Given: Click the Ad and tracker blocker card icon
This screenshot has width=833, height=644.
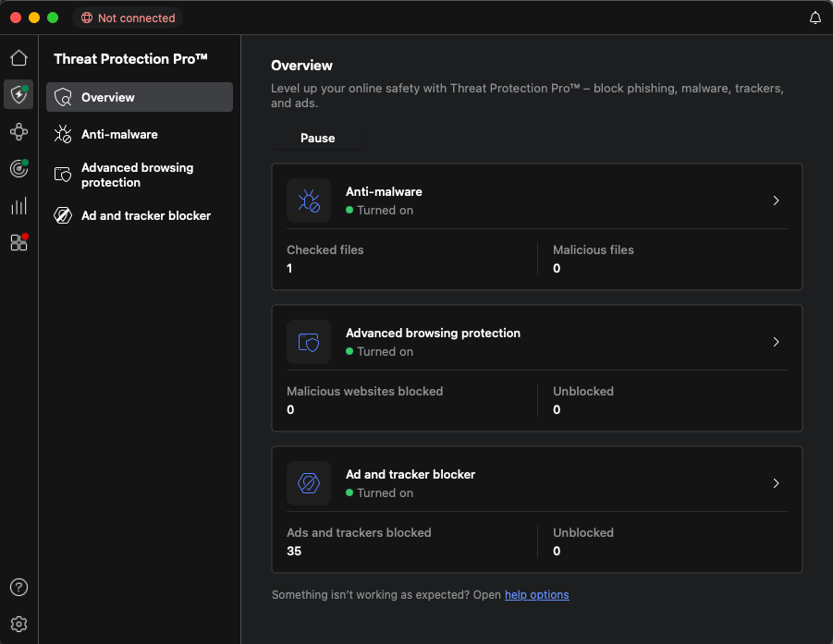Looking at the screenshot, I should point(309,483).
